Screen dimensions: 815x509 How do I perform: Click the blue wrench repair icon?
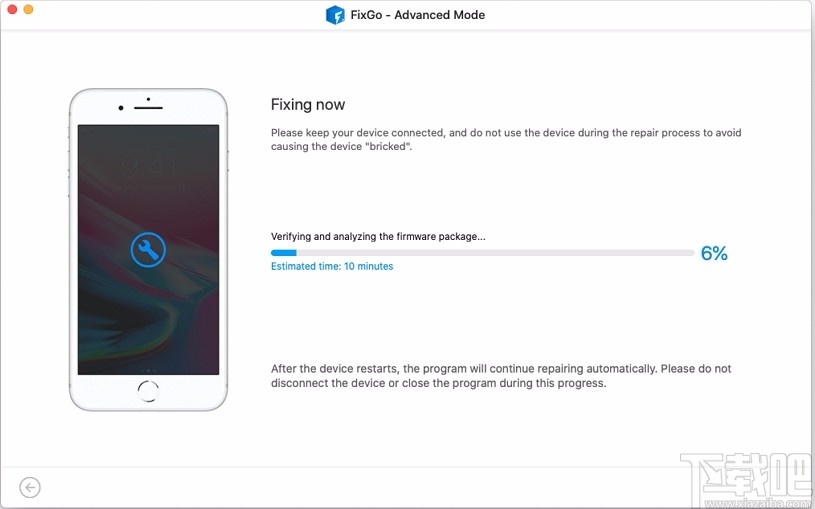(x=148, y=250)
